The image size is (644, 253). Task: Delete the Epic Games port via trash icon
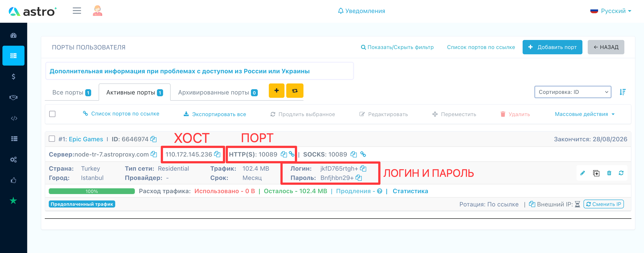coord(609,173)
